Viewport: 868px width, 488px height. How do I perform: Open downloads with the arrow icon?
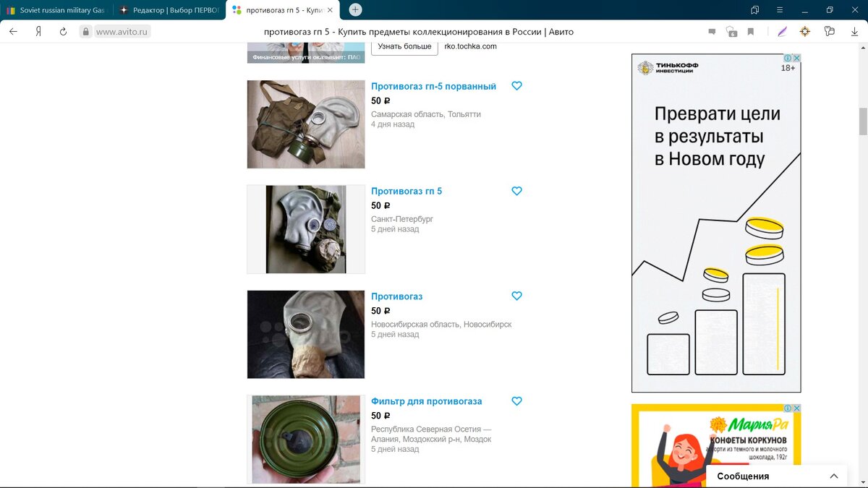pos(854,32)
